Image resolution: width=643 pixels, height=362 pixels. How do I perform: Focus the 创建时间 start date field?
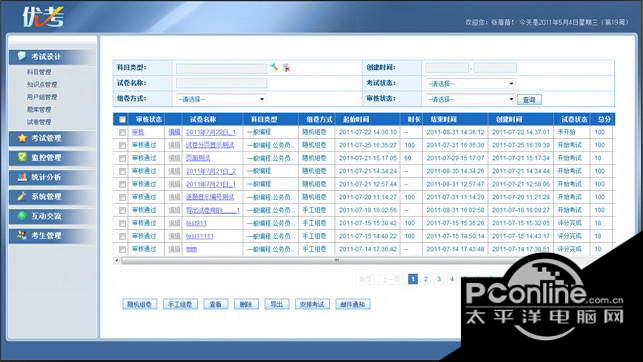point(447,68)
